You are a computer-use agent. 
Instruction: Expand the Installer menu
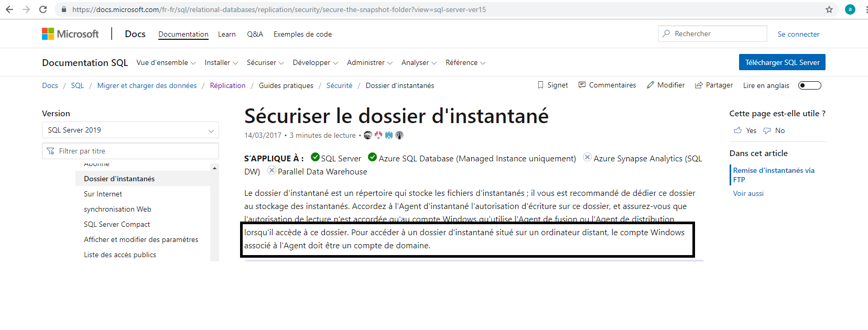coord(221,62)
